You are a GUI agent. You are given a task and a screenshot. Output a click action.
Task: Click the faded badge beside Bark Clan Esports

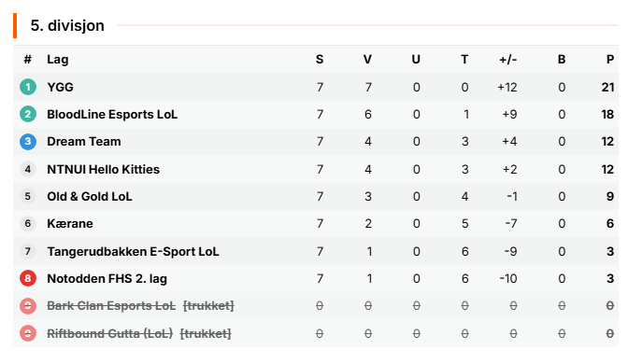coord(28,306)
